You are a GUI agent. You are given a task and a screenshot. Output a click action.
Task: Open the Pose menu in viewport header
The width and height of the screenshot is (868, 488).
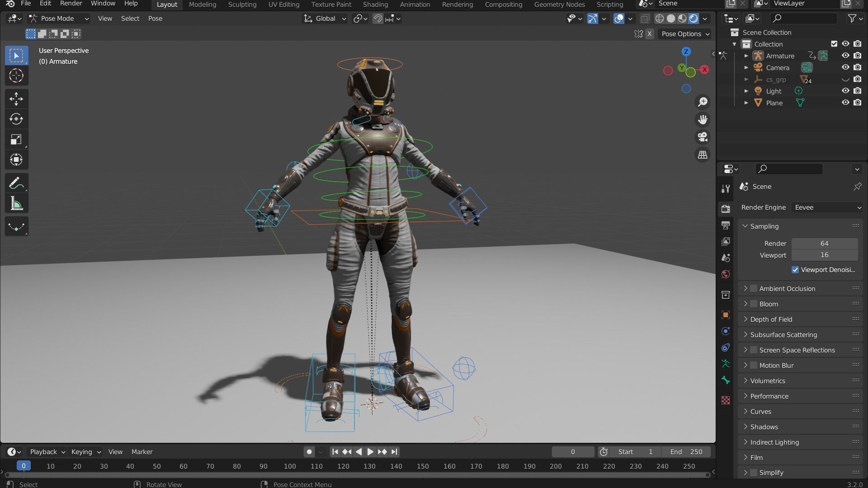(155, 19)
